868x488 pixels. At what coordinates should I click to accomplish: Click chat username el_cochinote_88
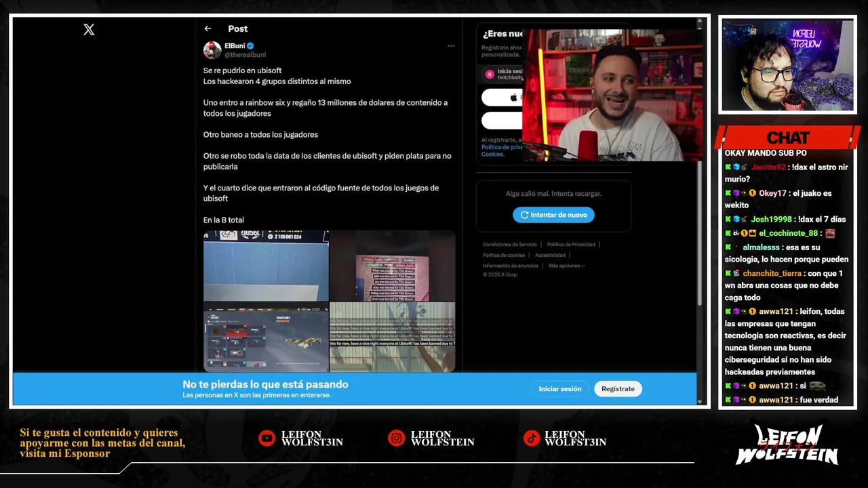(788, 233)
